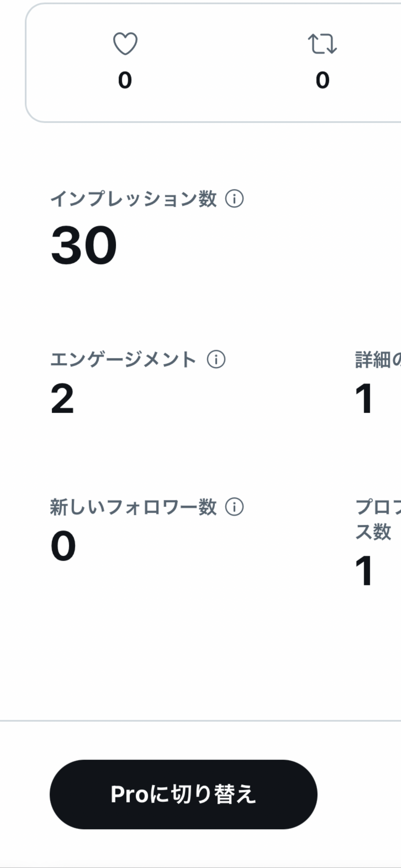Click the 新しいフォロワー数 label
401x868 pixels.
133,507
